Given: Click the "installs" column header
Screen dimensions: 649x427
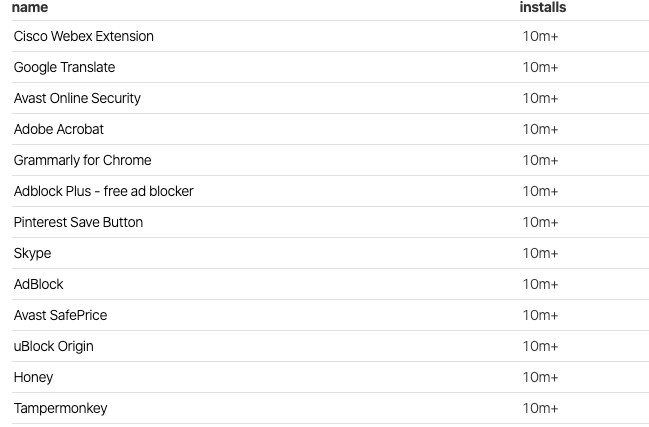Looking at the screenshot, I should [x=542, y=7].
